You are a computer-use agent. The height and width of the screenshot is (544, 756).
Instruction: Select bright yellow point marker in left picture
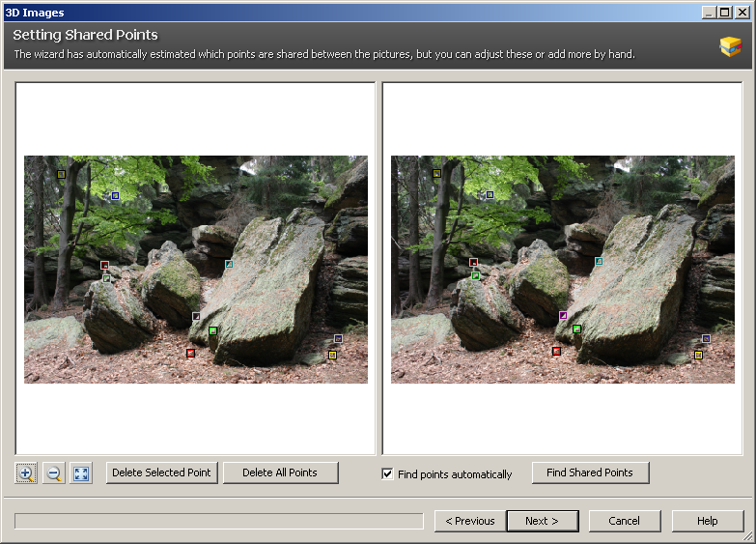(x=332, y=355)
